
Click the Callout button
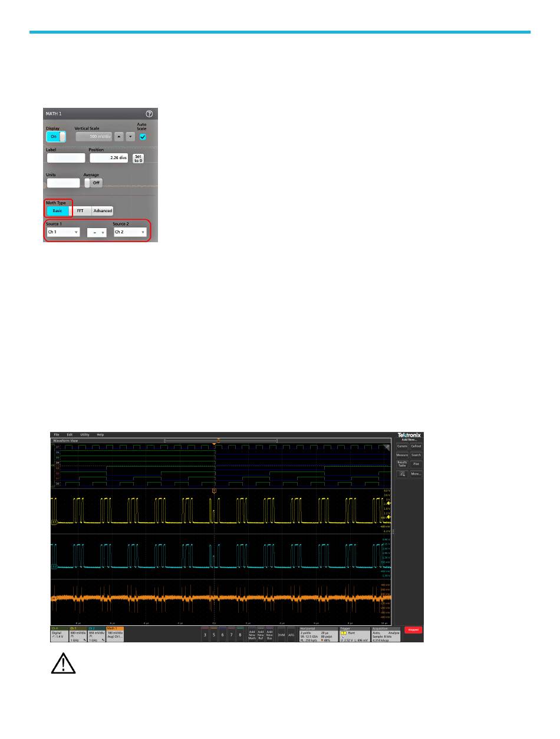click(416, 446)
